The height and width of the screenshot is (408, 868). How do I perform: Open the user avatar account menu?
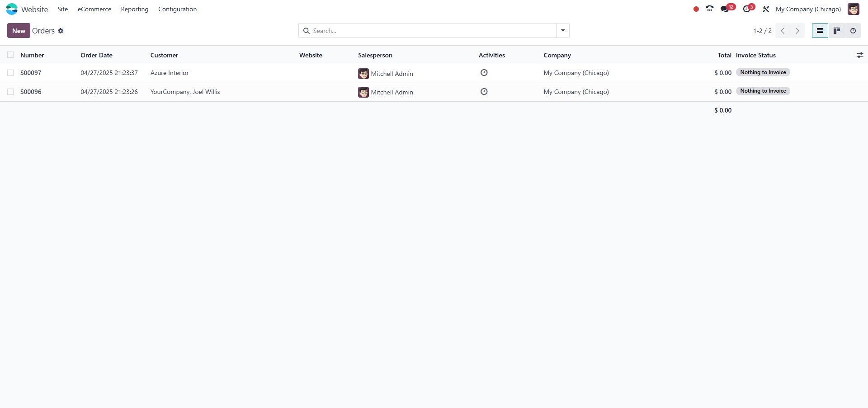click(x=853, y=9)
